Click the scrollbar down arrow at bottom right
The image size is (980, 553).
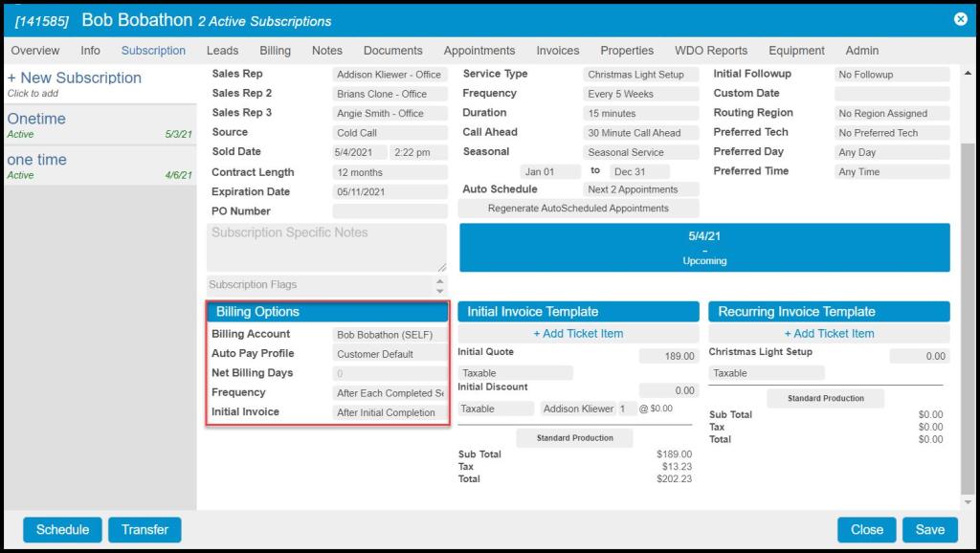pyautogui.click(x=968, y=501)
